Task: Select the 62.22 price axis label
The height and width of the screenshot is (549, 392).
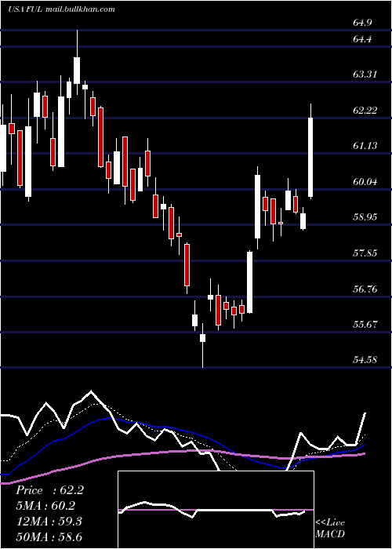Action: point(365,111)
